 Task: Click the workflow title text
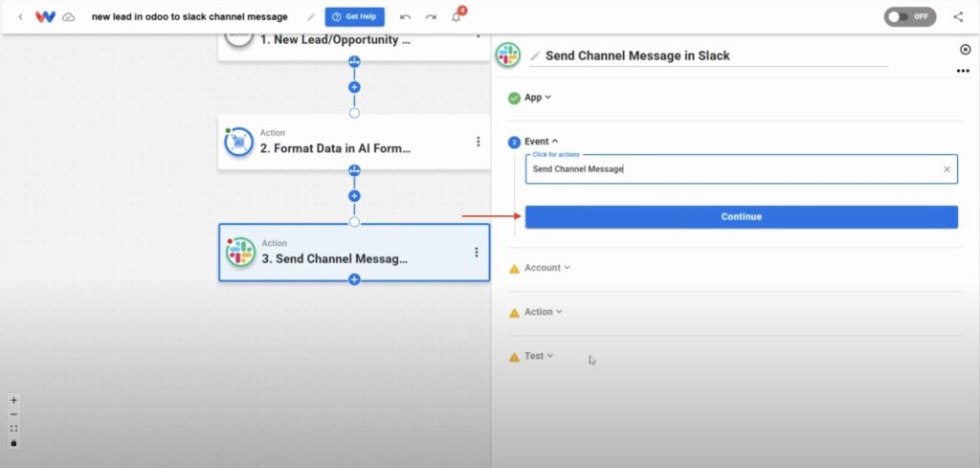[190, 17]
